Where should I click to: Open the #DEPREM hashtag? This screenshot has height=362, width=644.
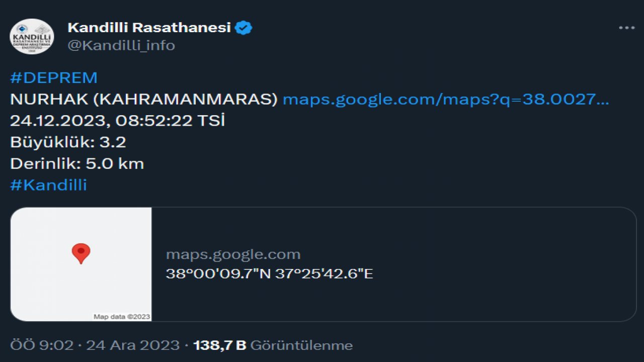54,77
